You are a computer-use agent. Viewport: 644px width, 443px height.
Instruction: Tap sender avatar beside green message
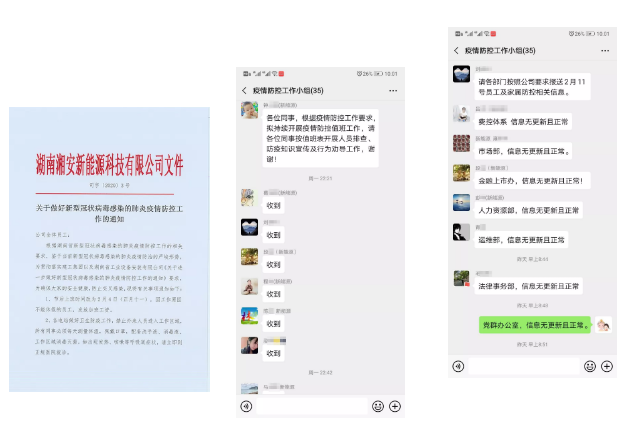[x=603, y=325]
